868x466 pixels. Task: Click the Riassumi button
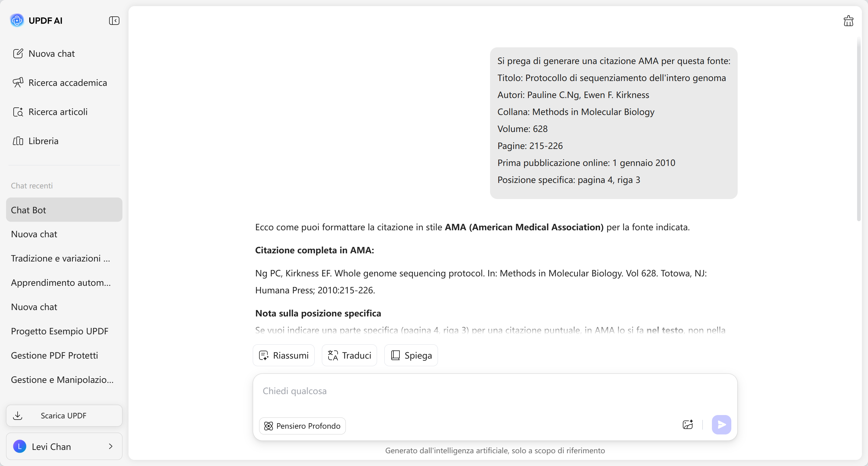click(283, 355)
